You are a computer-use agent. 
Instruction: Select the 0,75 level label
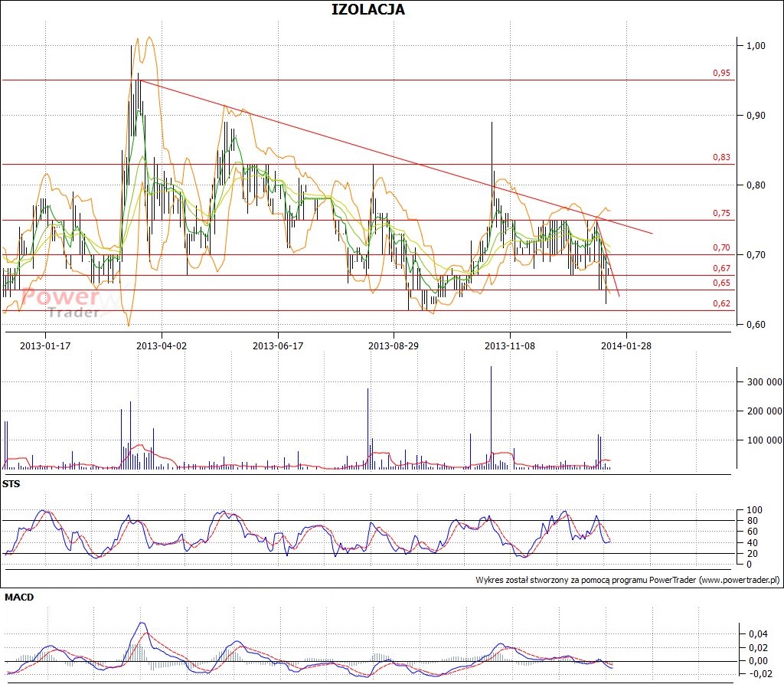[x=721, y=213]
